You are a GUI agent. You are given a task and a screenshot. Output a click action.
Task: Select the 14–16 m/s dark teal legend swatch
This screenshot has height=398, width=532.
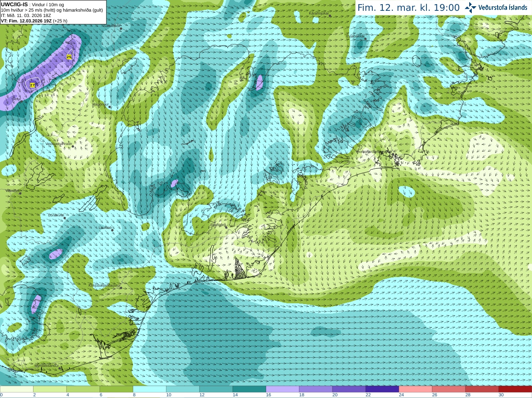coord(249,389)
